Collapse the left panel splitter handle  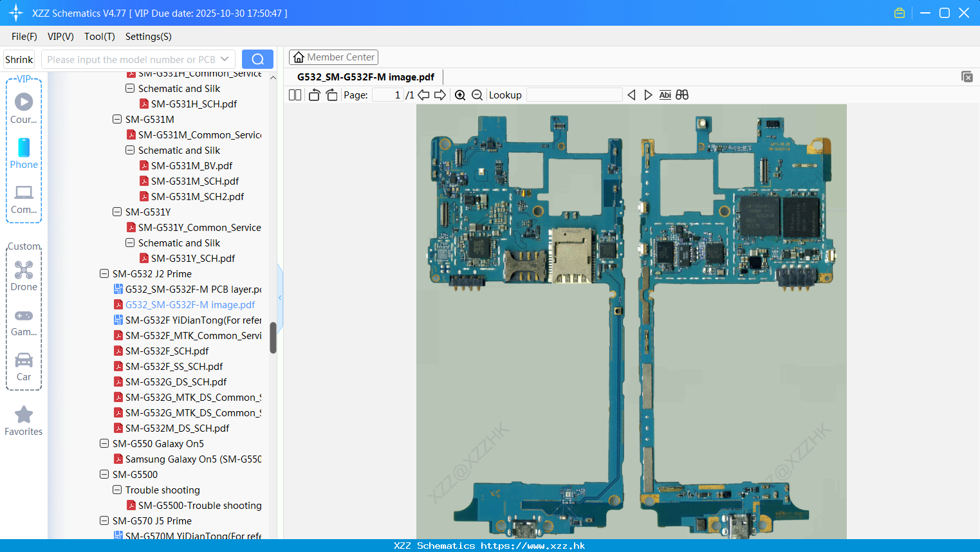[x=280, y=298]
